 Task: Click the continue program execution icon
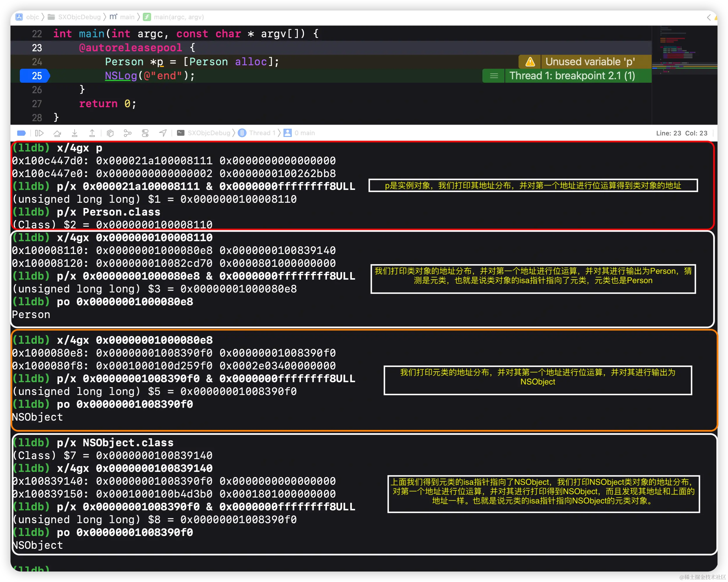click(x=40, y=133)
